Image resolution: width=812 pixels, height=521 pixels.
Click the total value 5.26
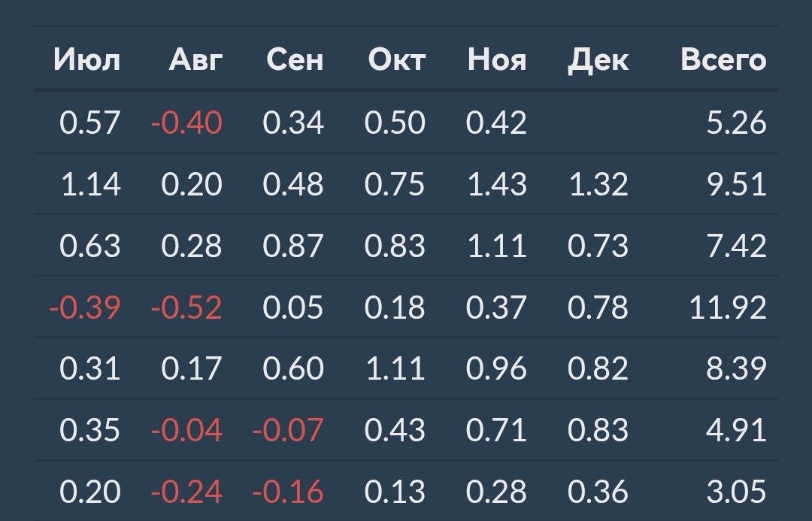point(736,123)
